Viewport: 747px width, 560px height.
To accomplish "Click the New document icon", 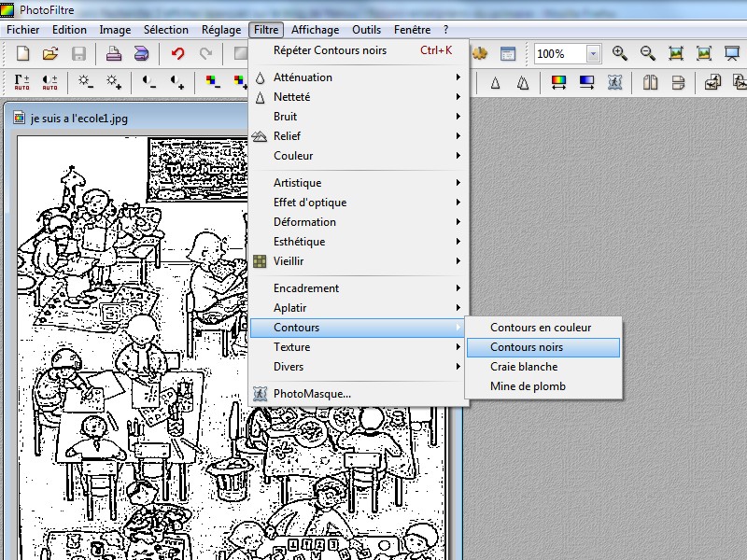I will (22, 54).
